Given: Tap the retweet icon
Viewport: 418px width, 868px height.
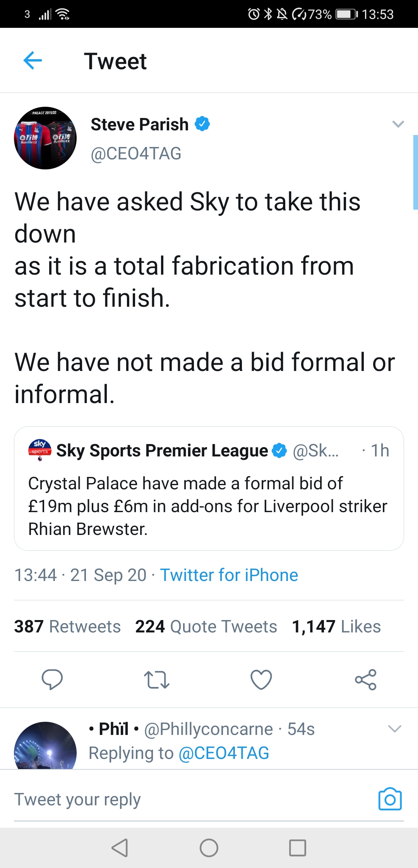Looking at the screenshot, I should pos(156,680).
